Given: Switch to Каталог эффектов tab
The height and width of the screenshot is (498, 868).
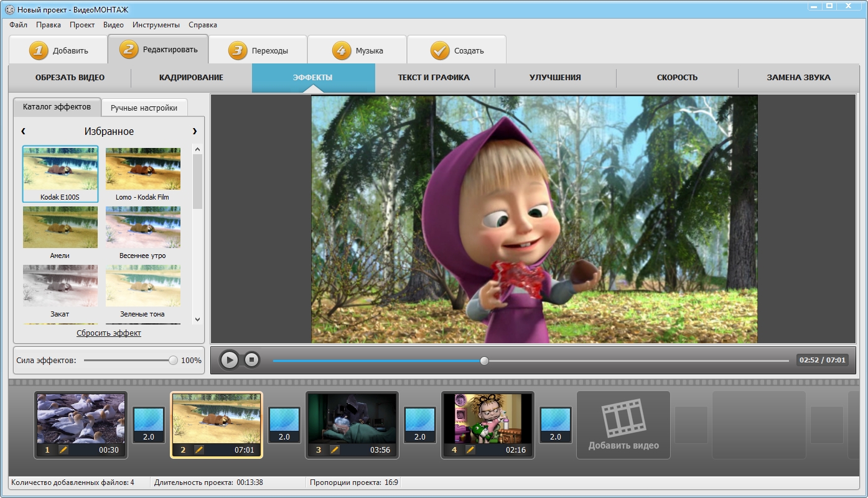Looking at the screenshot, I should pos(57,107).
